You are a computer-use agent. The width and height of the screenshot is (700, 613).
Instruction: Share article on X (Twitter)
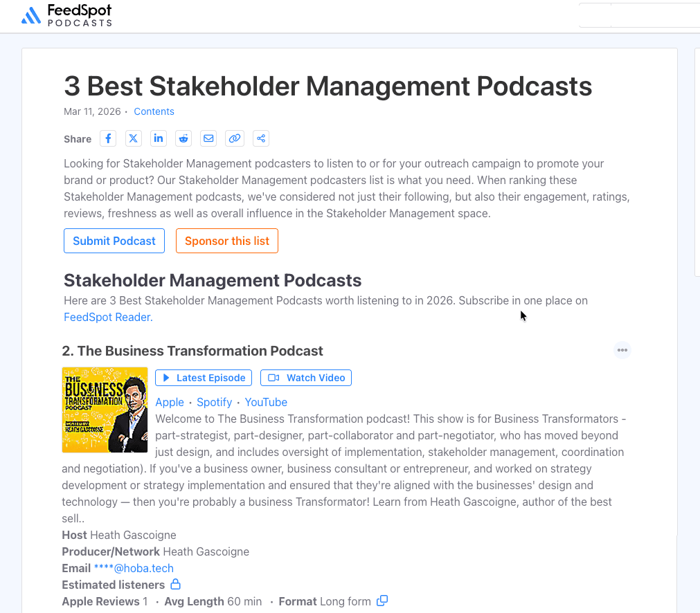point(133,138)
